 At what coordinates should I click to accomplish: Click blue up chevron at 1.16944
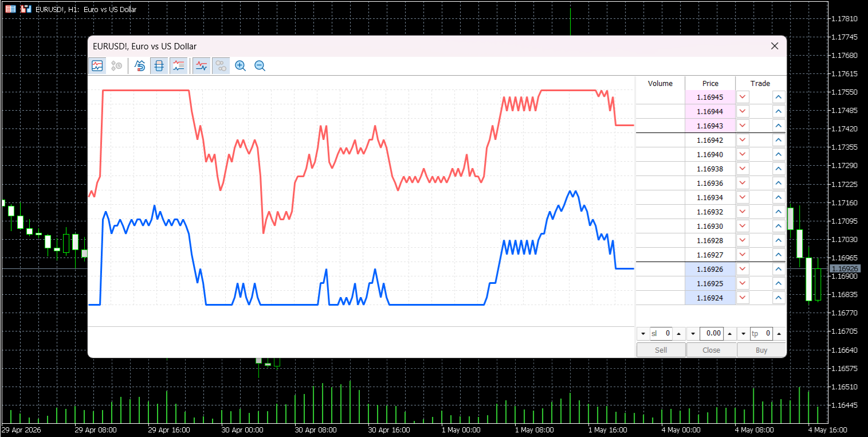point(779,111)
